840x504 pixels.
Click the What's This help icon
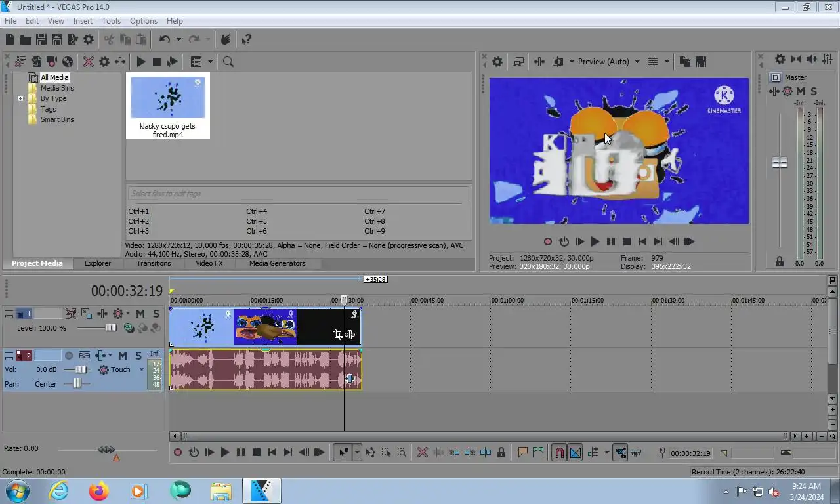tap(246, 40)
